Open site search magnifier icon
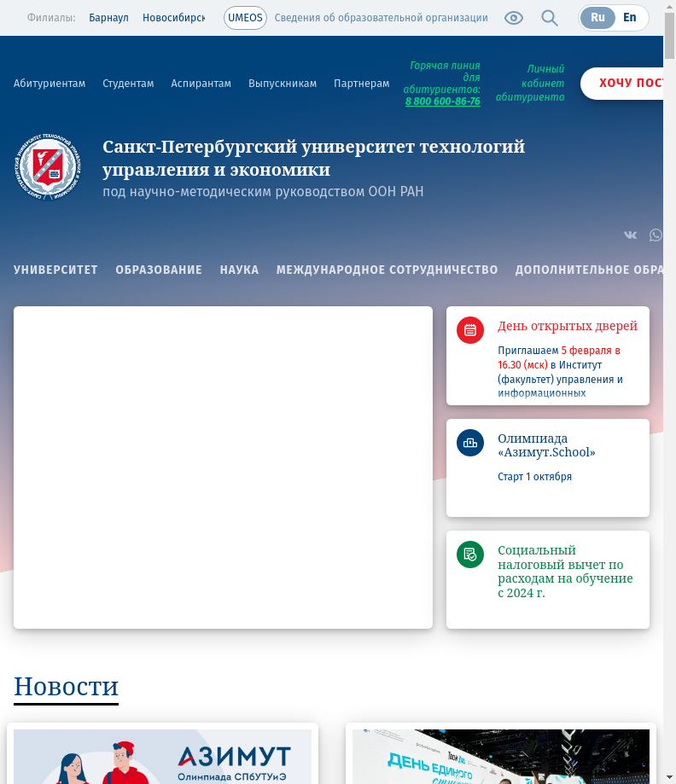 click(550, 18)
